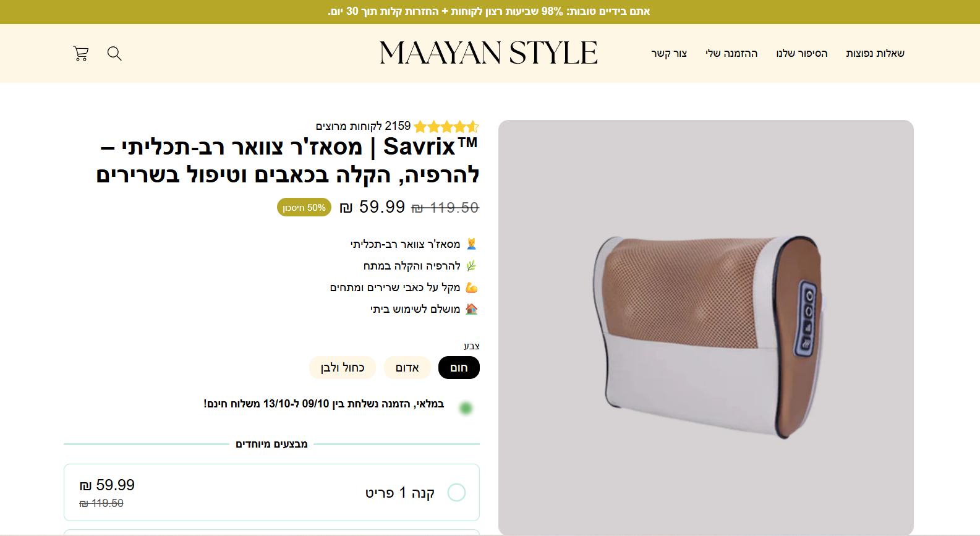Open the shopping cart icon
The height and width of the screenshot is (536, 980).
coord(81,54)
